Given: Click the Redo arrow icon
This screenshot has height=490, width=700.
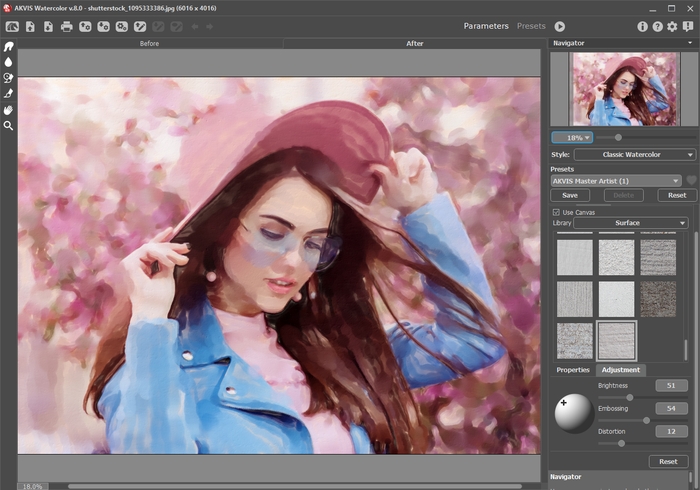Looking at the screenshot, I should (209, 27).
